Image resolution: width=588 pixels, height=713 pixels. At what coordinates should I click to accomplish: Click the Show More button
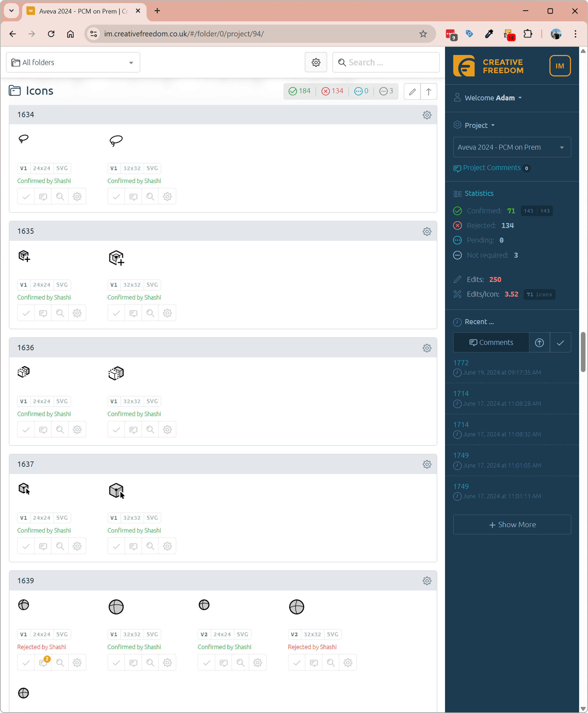pyautogui.click(x=512, y=524)
